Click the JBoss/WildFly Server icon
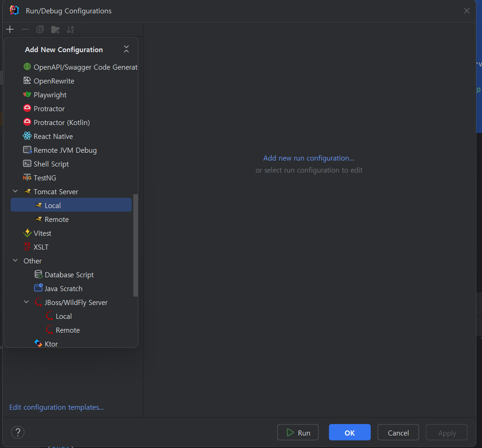 click(x=38, y=302)
